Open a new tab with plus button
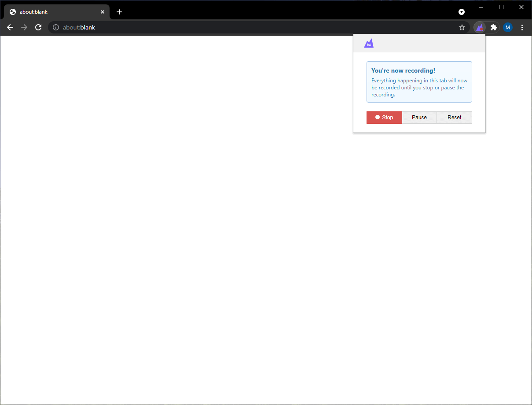 point(119,12)
